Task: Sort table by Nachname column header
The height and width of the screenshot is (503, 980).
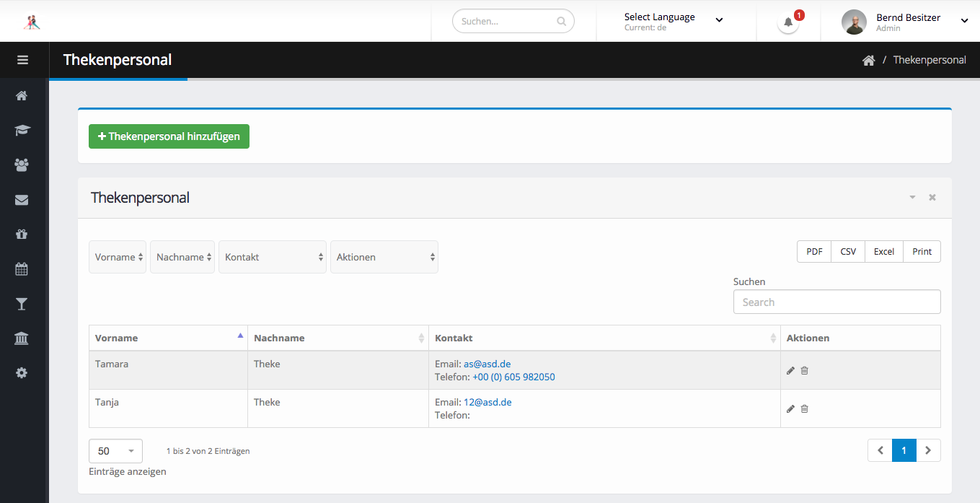Action: [x=338, y=338]
